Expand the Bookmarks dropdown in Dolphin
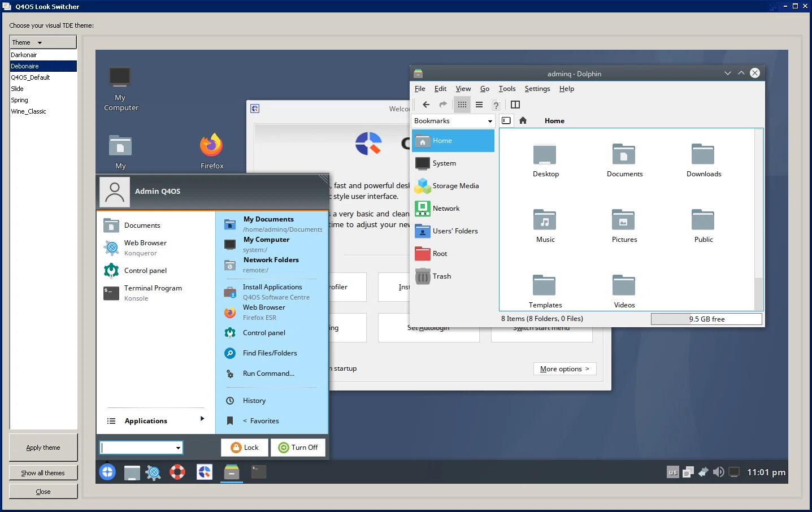812x512 pixels. pos(490,121)
